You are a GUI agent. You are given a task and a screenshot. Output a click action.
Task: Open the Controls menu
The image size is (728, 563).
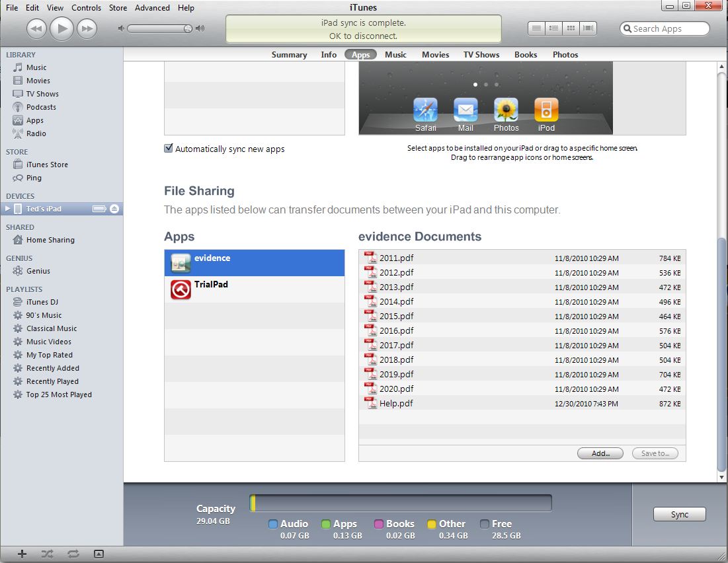pyautogui.click(x=86, y=7)
